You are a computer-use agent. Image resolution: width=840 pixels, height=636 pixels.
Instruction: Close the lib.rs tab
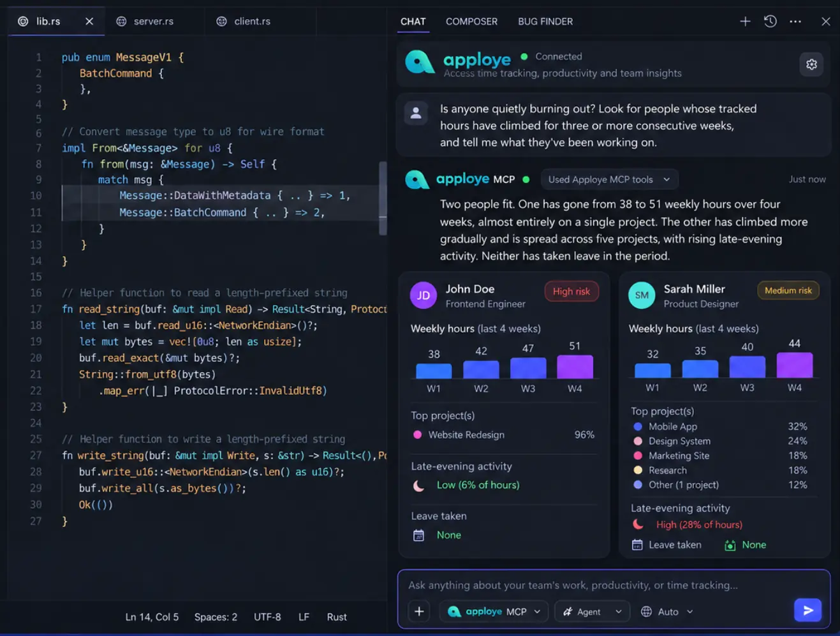[89, 22]
